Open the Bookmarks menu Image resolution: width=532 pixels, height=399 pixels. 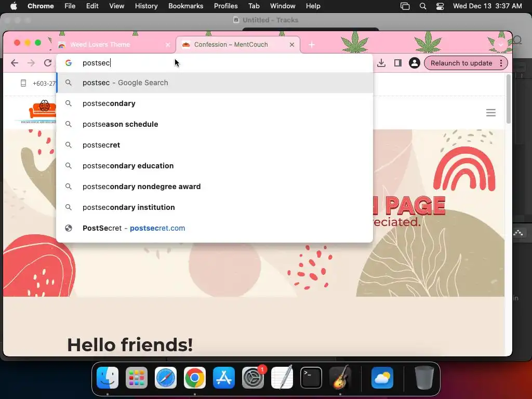coord(185,6)
